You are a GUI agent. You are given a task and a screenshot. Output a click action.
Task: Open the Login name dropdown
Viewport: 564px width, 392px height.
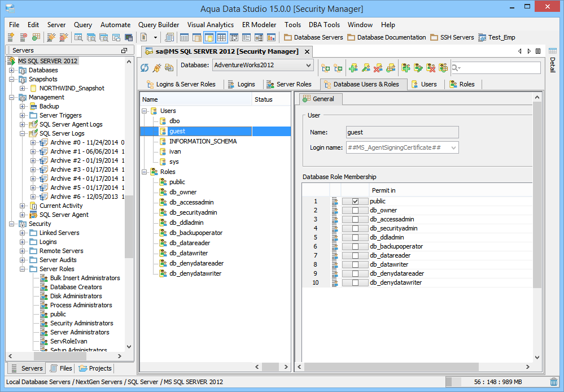click(x=402, y=147)
